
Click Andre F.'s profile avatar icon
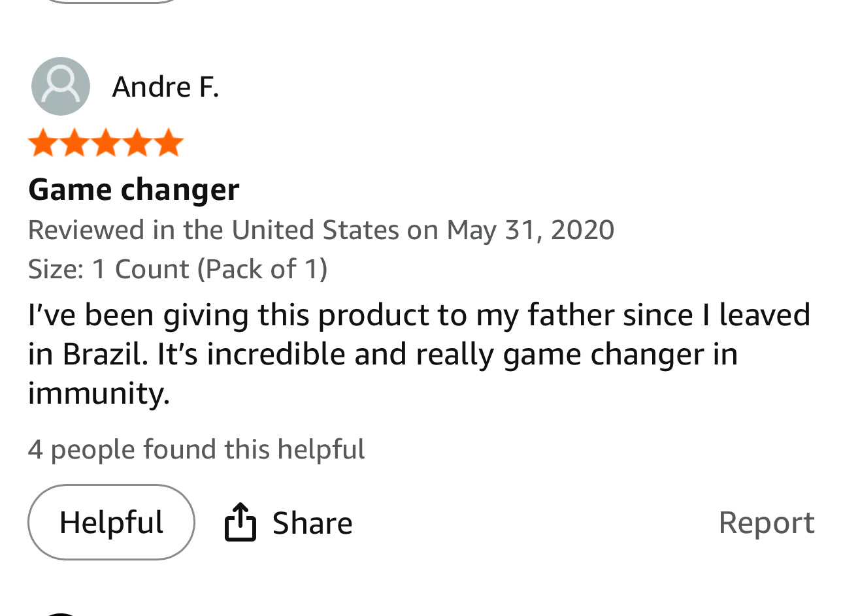(x=61, y=86)
